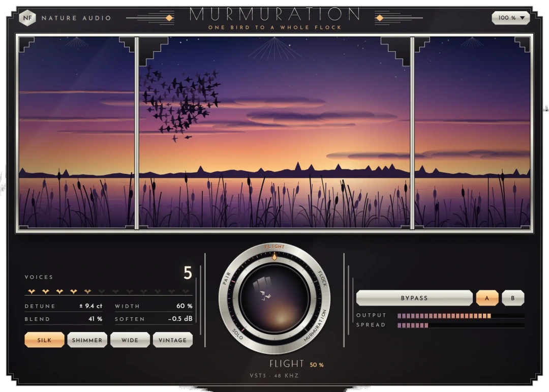Select the first voice bird icon
The width and height of the screenshot is (549, 392).
pyautogui.click(x=32, y=291)
